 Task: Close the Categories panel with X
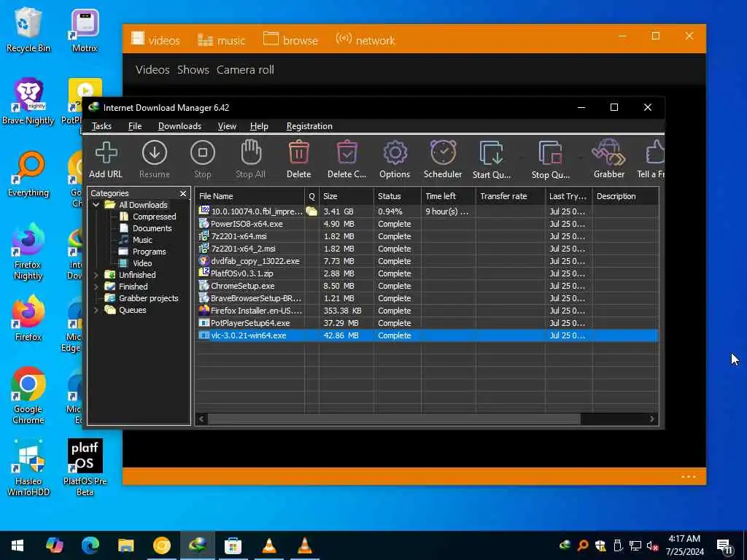click(x=183, y=193)
